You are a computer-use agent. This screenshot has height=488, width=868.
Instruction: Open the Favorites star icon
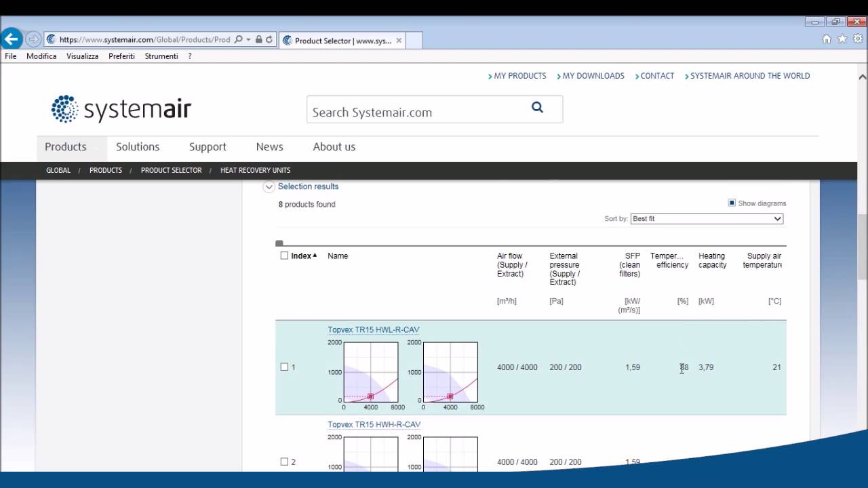coord(842,39)
